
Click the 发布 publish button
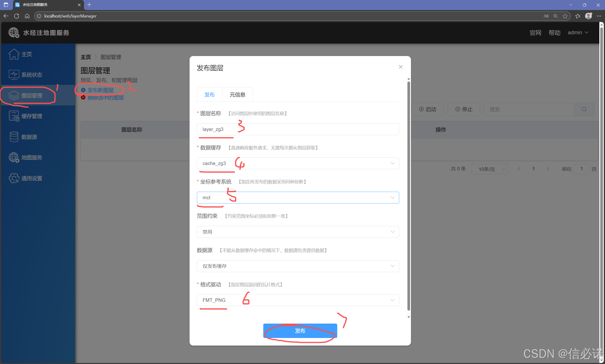[300, 331]
